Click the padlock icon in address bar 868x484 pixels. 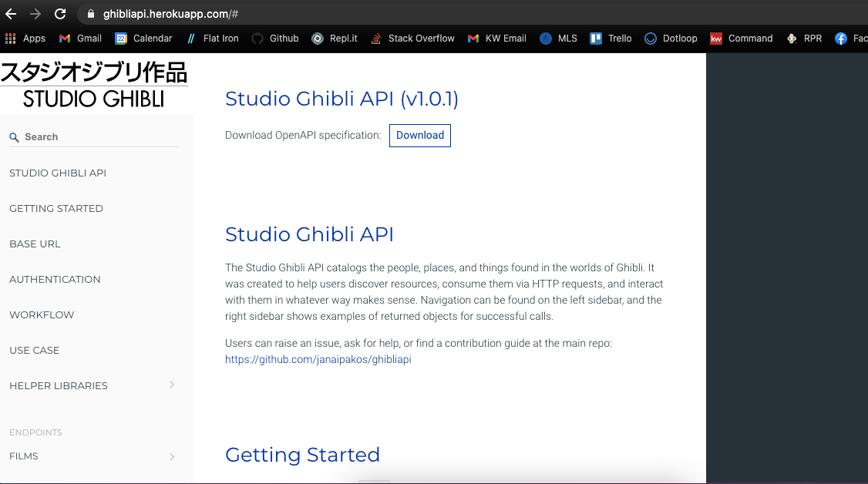point(91,14)
